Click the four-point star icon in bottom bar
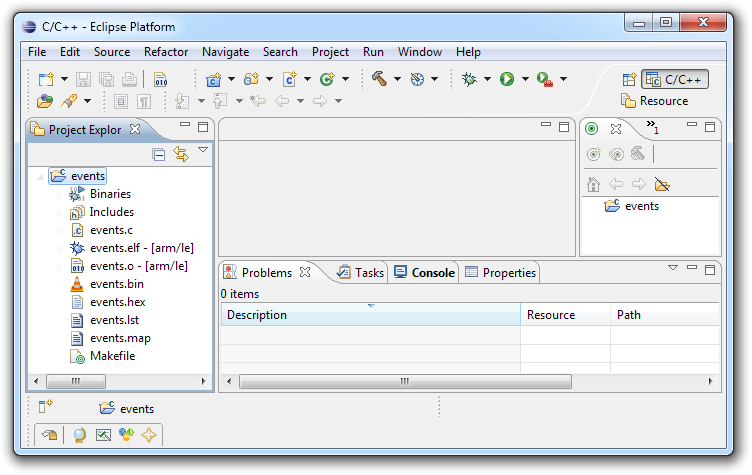The image size is (752, 475). (x=149, y=435)
